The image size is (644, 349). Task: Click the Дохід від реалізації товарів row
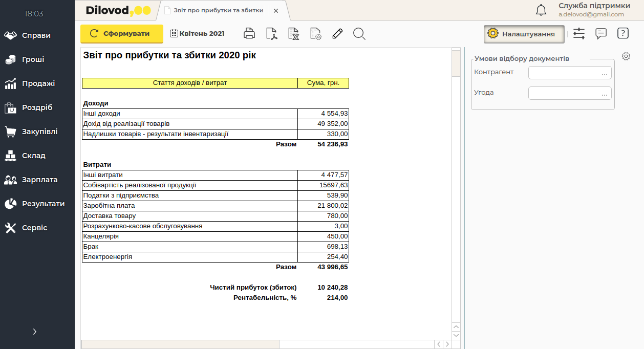[x=216, y=124]
